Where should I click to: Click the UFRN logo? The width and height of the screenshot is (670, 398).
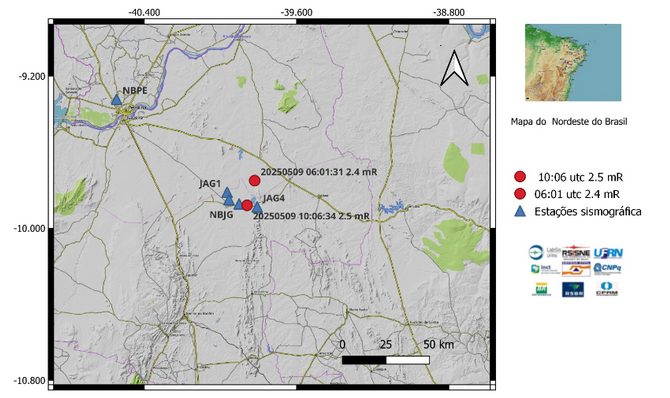pyautogui.click(x=608, y=253)
